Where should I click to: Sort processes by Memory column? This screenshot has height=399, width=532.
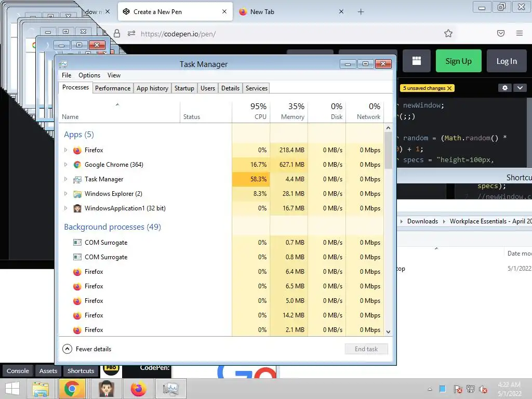point(289,111)
